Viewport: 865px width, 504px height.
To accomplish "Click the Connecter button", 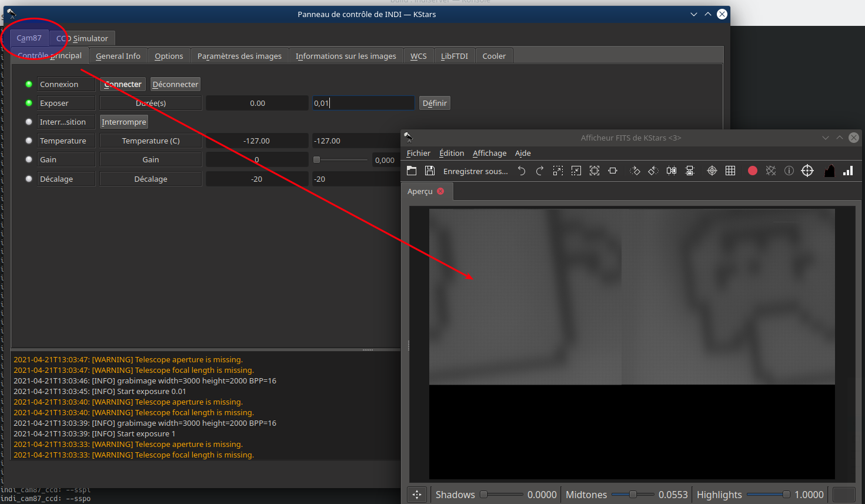I will 123,84.
